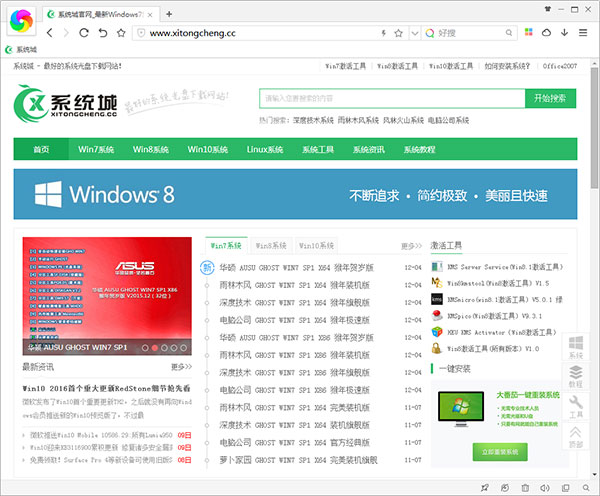The width and height of the screenshot is (600, 496).
Task: Go back to the previous page
Action: point(50,33)
